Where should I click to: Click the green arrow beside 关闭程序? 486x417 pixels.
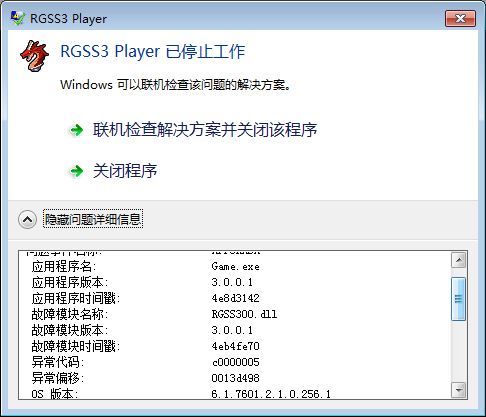click(x=76, y=171)
